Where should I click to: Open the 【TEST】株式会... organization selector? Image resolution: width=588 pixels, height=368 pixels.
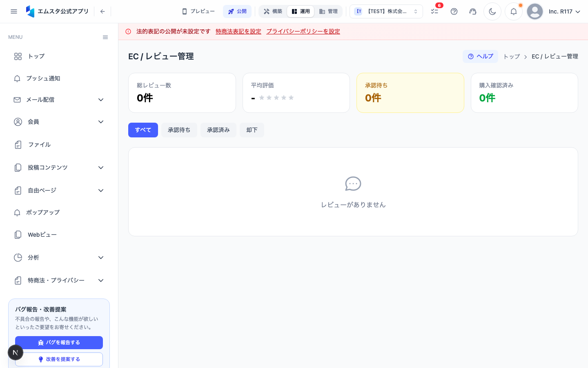tap(386, 11)
